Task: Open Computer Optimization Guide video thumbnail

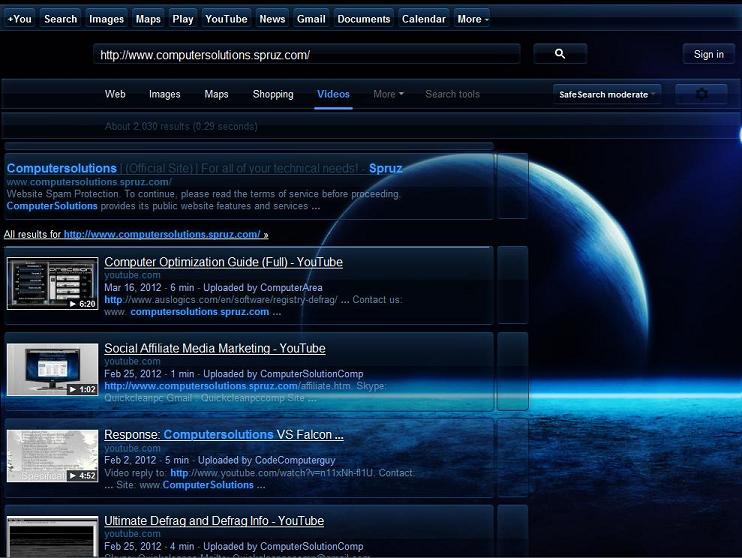Action: coord(52,284)
